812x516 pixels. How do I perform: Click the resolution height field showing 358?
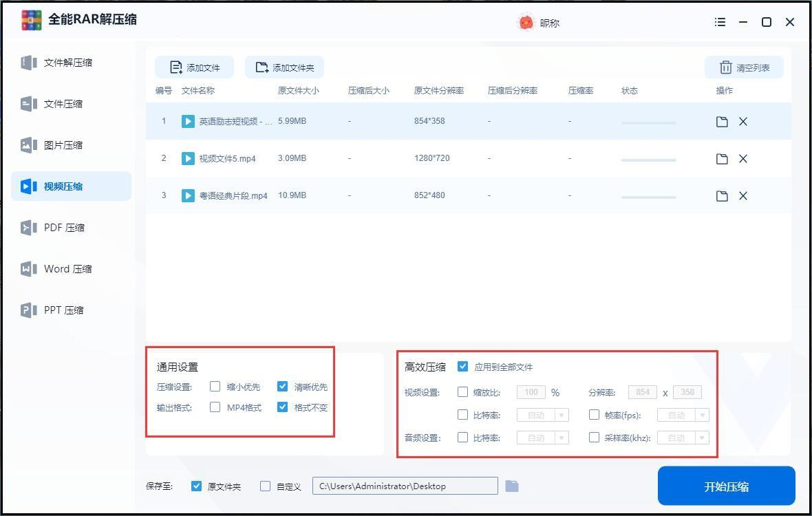point(687,392)
